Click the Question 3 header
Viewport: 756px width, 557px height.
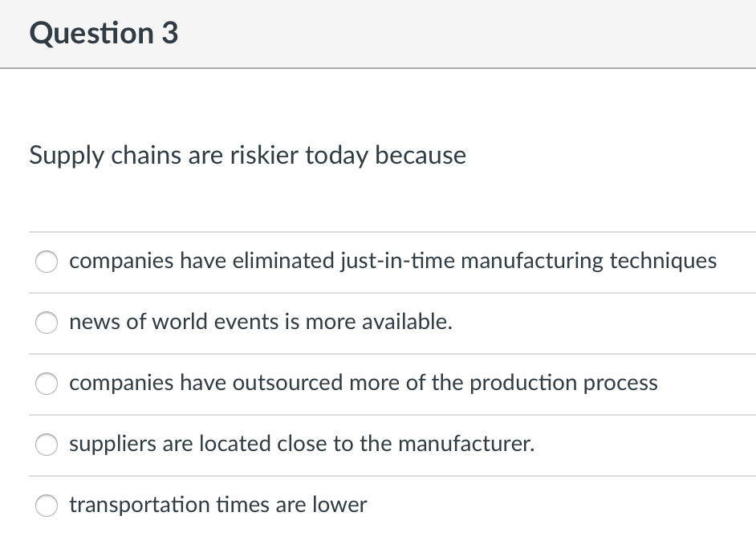point(103,34)
